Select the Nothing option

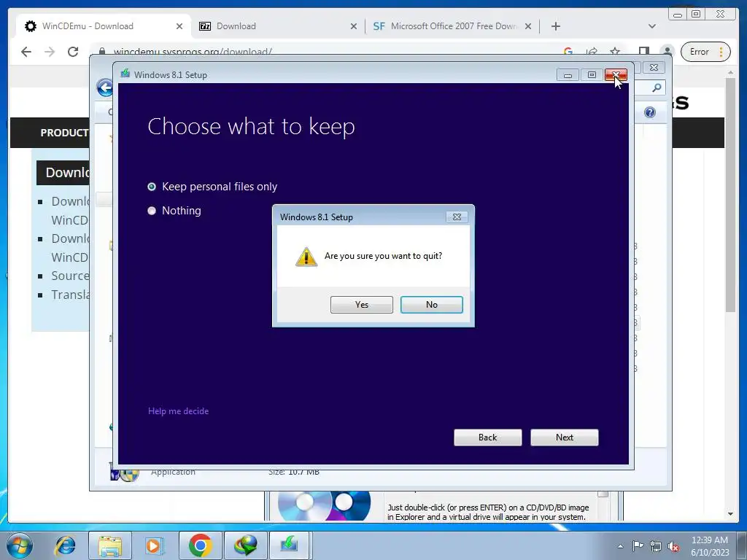tap(174, 211)
